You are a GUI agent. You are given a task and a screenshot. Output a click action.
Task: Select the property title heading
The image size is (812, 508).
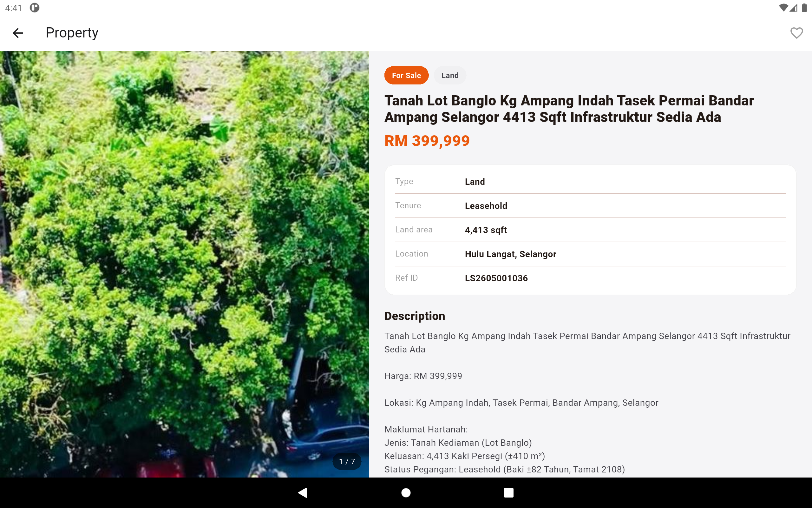pyautogui.click(x=569, y=109)
